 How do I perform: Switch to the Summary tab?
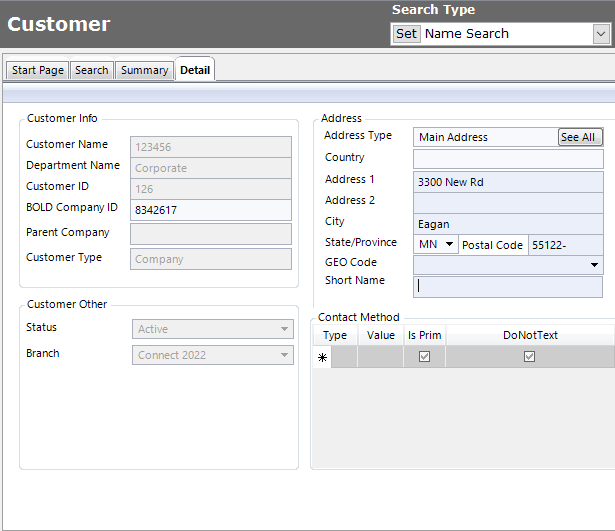[145, 70]
